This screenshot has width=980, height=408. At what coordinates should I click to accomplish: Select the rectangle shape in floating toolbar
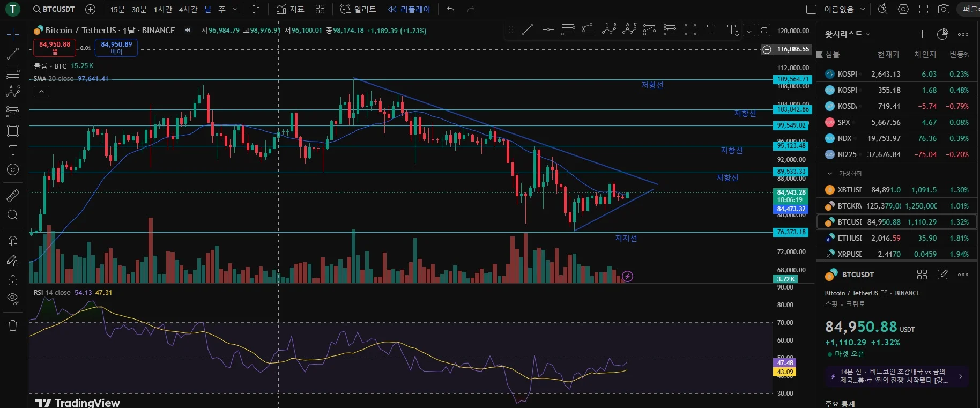691,30
